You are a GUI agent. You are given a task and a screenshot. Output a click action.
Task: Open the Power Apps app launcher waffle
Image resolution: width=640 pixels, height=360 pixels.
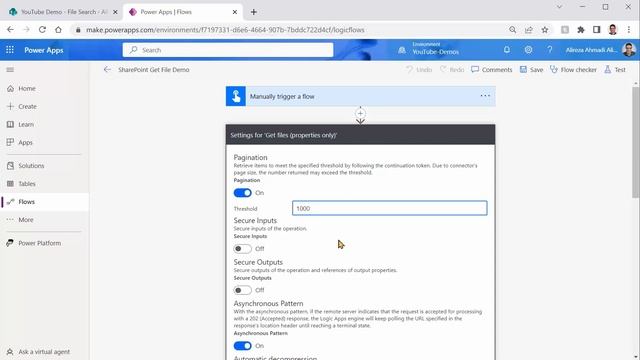click(x=10, y=50)
